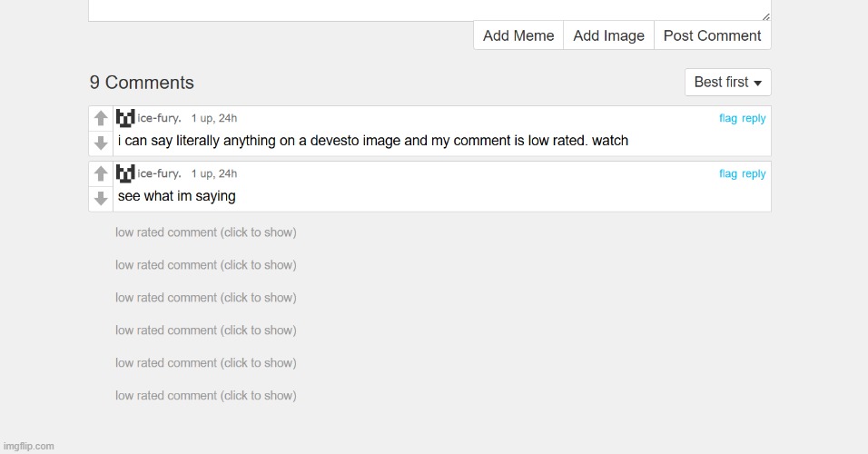This screenshot has height=454, width=868.
Task: Click inside the comment text box
Action: pyautogui.click(x=427, y=9)
